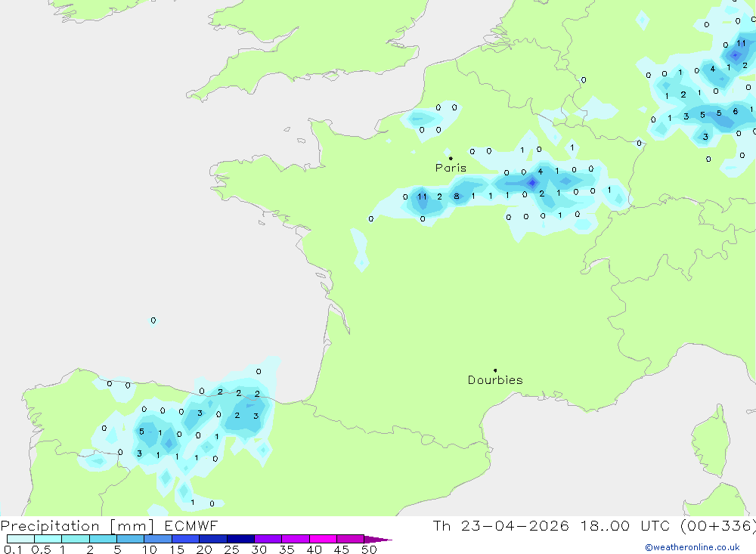Pick the 45–50 mm legend swatch
This screenshot has width=756, height=554.
[x=351, y=539]
